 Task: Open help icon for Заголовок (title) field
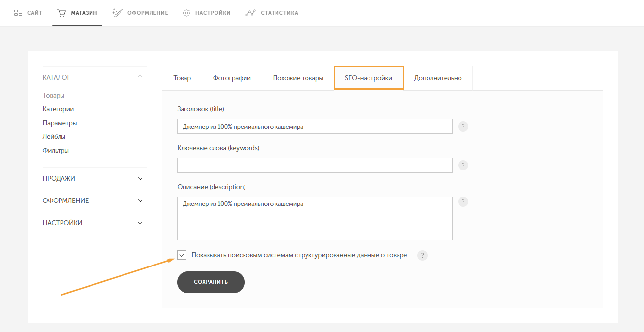tap(463, 127)
